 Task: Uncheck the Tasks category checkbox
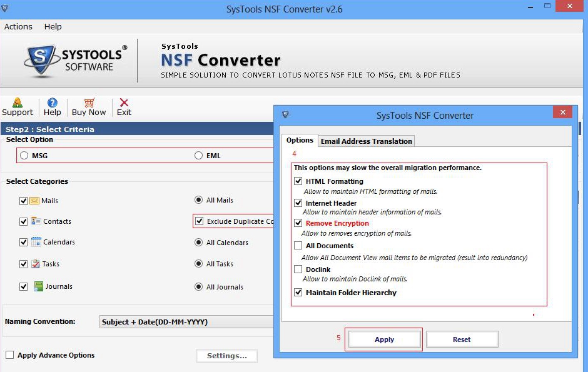click(23, 264)
